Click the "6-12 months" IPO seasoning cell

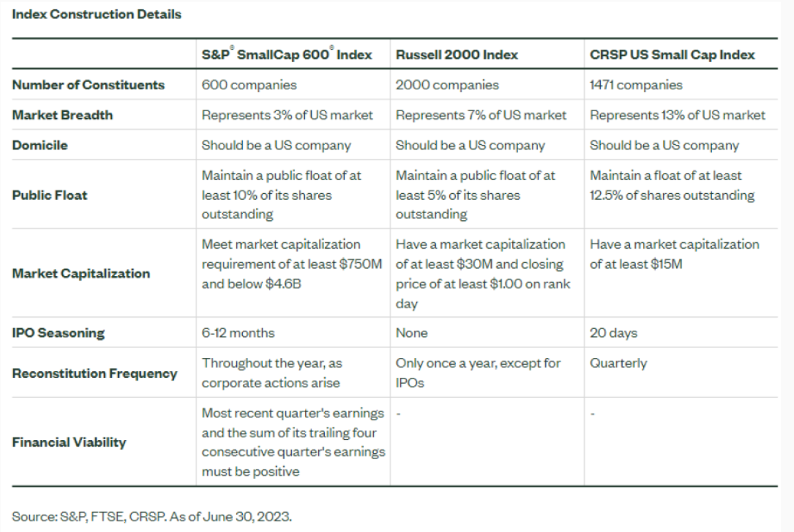pyautogui.click(x=238, y=333)
